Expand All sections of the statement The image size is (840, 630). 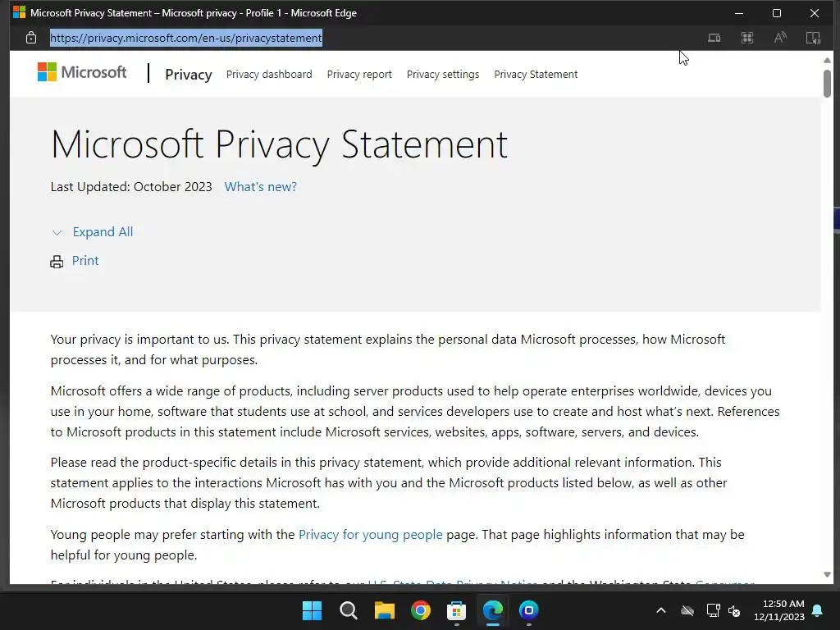click(102, 232)
